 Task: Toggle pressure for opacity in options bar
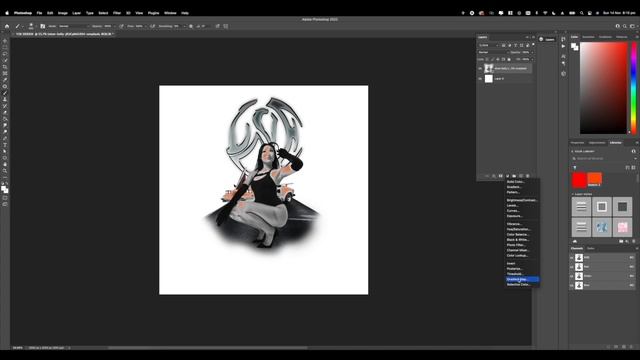click(x=121, y=26)
